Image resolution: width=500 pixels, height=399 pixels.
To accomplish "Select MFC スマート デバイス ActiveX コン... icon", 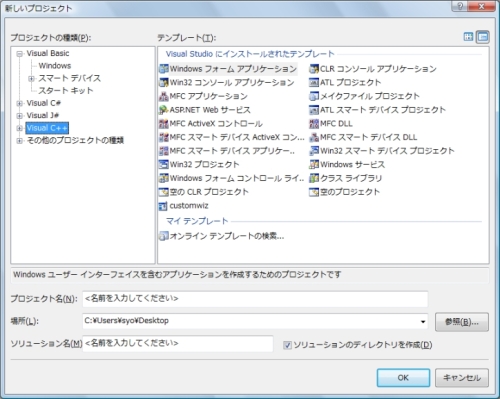I will point(164,137).
